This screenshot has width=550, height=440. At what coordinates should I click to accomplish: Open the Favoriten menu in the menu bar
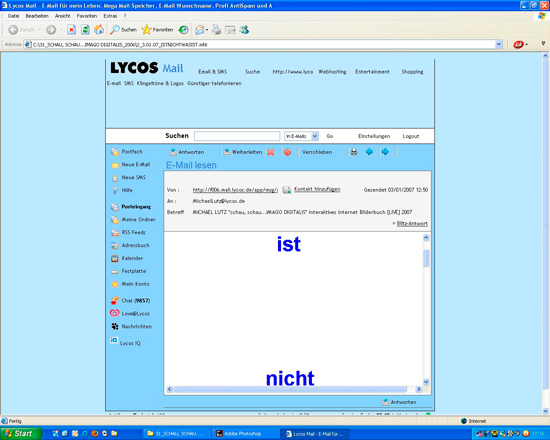(87, 16)
